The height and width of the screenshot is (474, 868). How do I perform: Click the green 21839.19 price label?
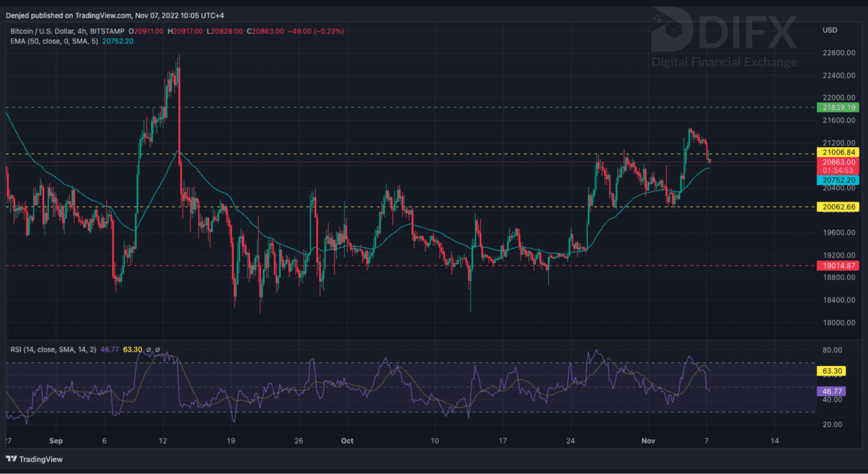point(838,107)
